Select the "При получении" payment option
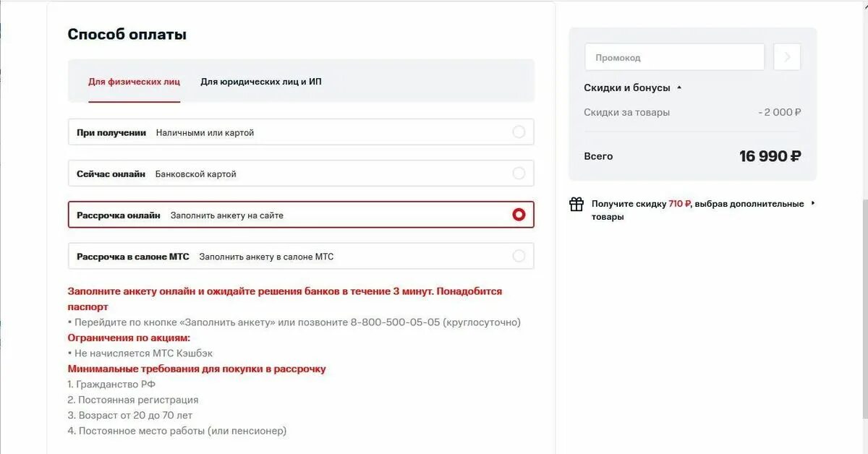Image resolution: width=868 pixels, height=454 pixels. (519, 132)
